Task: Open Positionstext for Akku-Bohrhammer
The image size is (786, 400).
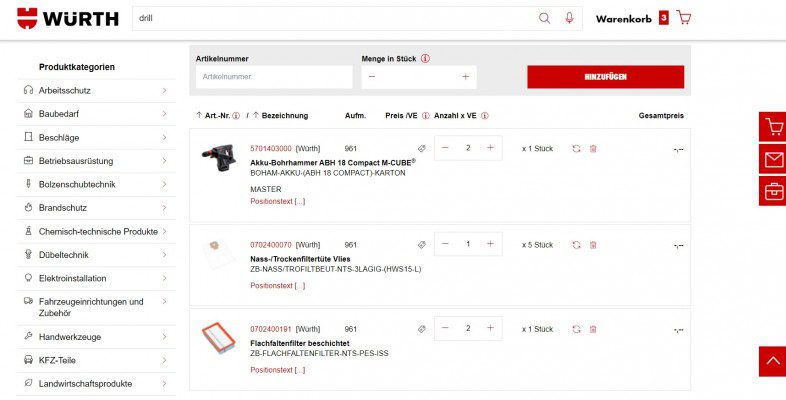Action: [x=278, y=202]
